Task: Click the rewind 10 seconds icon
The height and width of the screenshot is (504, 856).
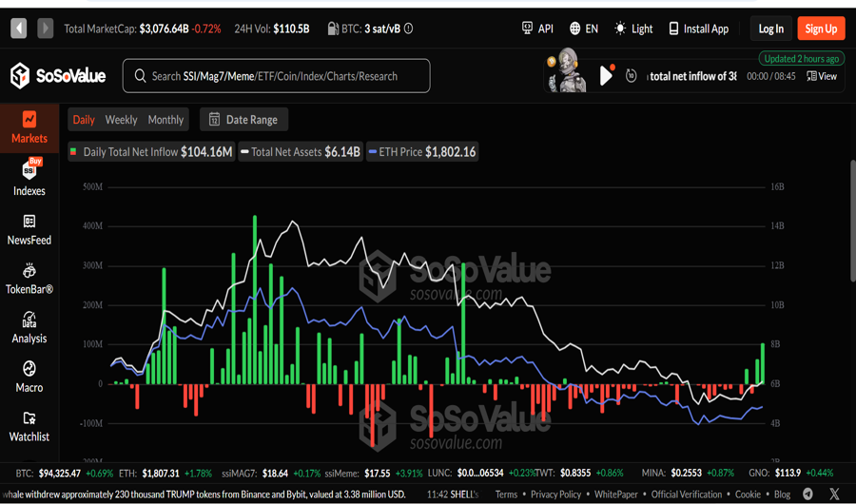Action: 632,76
